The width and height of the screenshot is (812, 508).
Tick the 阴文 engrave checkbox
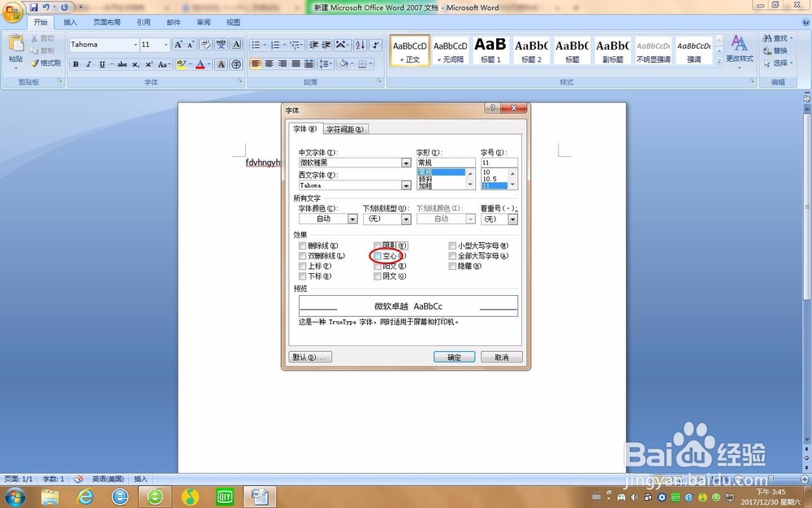click(378, 276)
